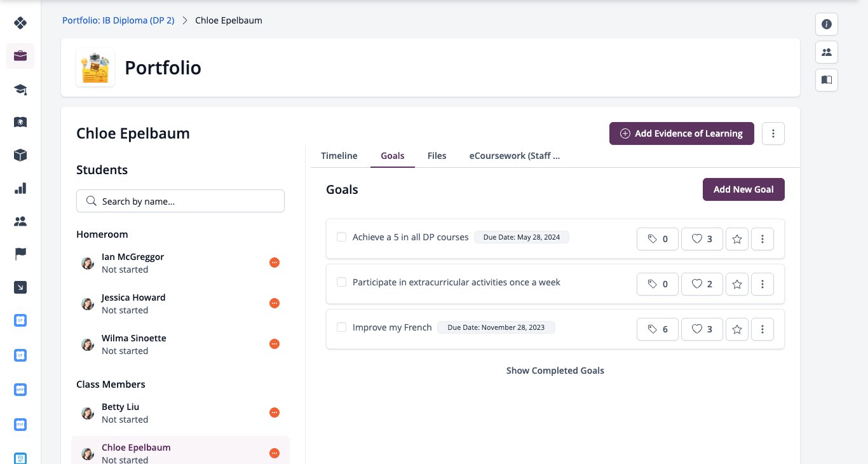Open three-dot menu next to Add Evidence
The width and height of the screenshot is (868, 464).
tap(773, 133)
